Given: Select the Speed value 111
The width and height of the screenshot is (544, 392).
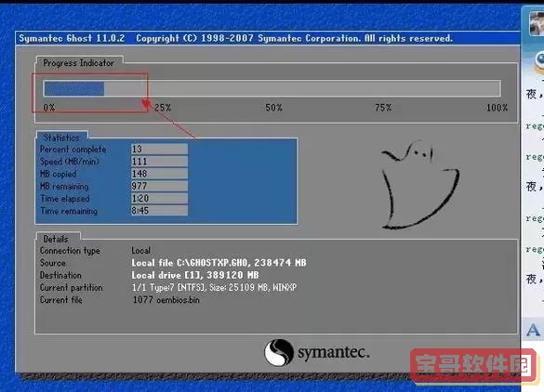Looking at the screenshot, I should pyautogui.click(x=159, y=162).
